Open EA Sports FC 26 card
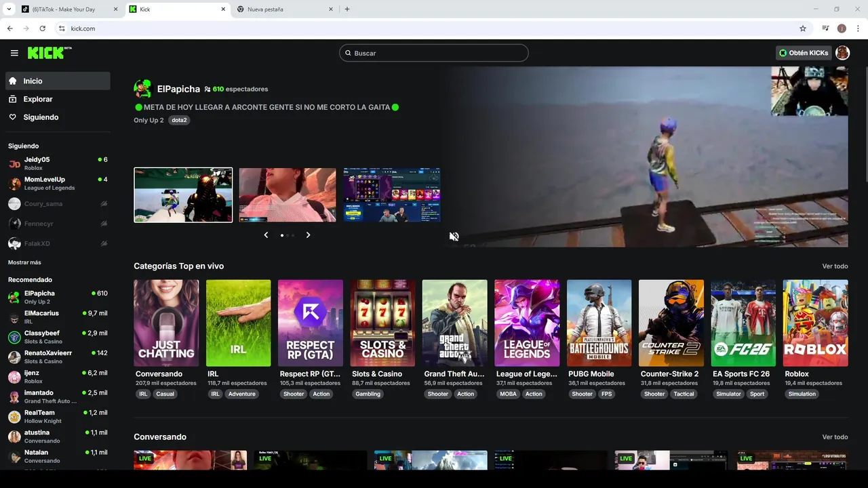The height and width of the screenshot is (488, 868). click(x=743, y=323)
